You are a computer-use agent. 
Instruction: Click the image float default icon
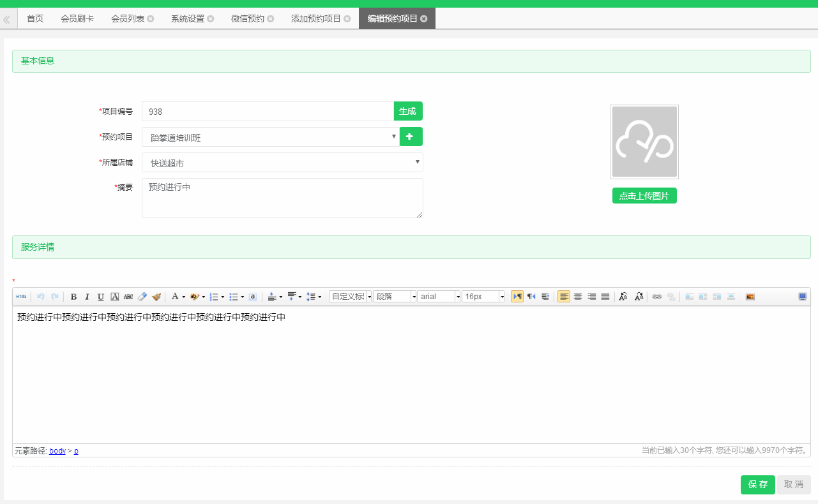pos(689,297)
